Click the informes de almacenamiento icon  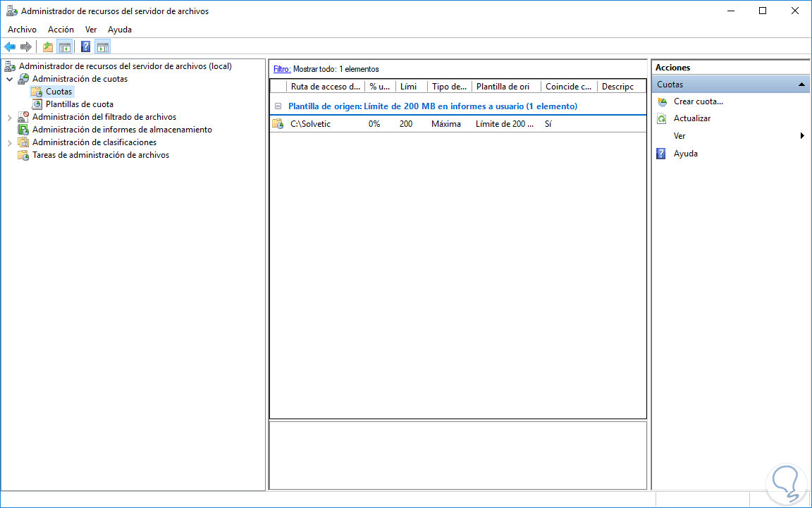click(x=23, y=130)
